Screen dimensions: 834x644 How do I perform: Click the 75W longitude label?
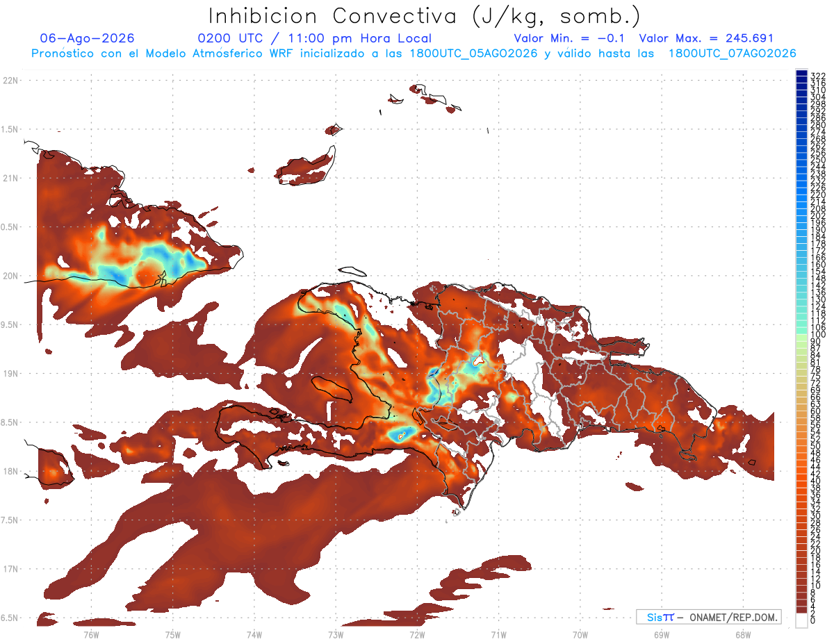(172, 634)
